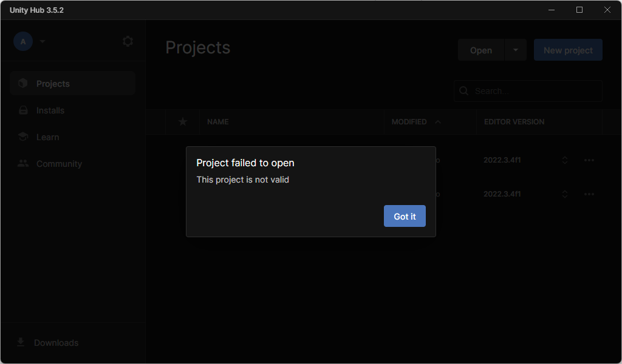The image size is (622, 364).
Task: Open the Projects section in sidebar
Action: coord(53,83)
